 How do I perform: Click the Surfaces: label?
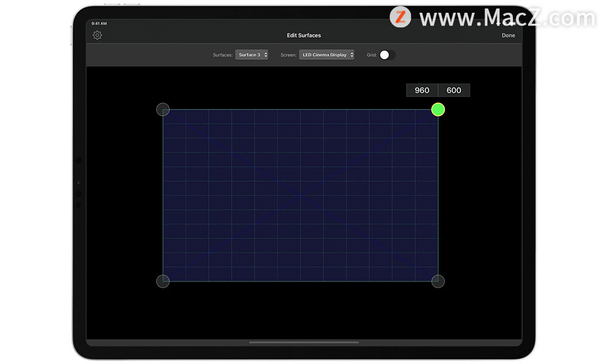tap(223, 55)
